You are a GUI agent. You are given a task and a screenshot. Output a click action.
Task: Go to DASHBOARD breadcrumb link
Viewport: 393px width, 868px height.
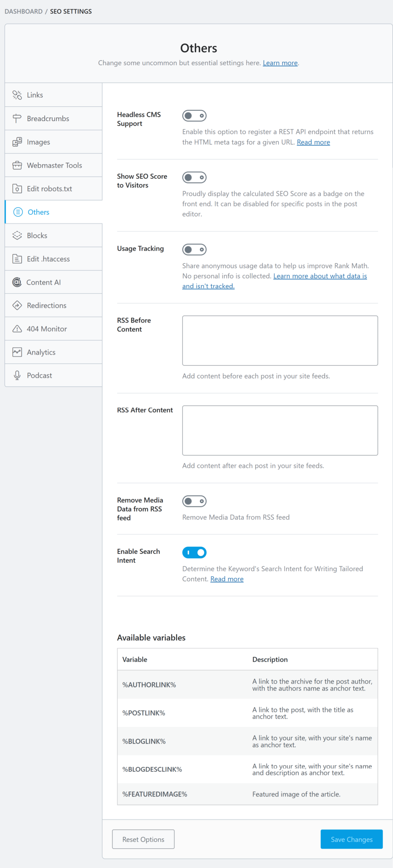(23, 12)
